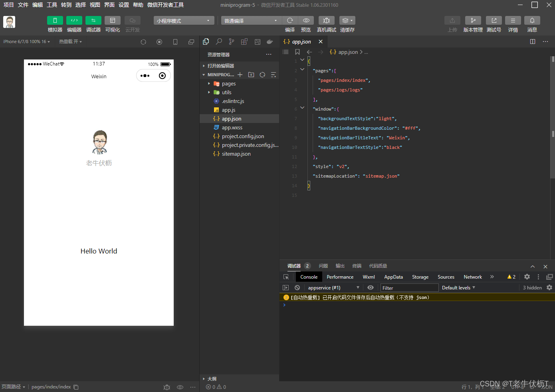The image size is (555, 392).
Task: Split the editor view
Action: point(533,42)
